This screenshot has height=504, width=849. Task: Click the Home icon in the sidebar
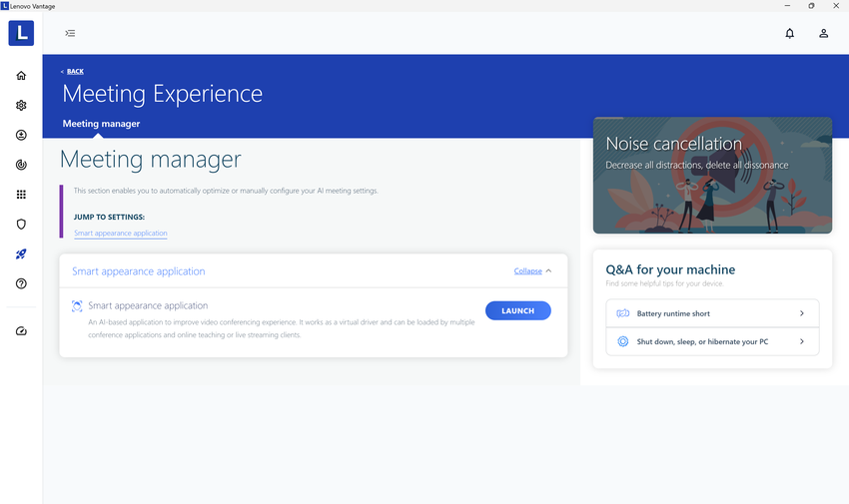(x=21, y=76)
